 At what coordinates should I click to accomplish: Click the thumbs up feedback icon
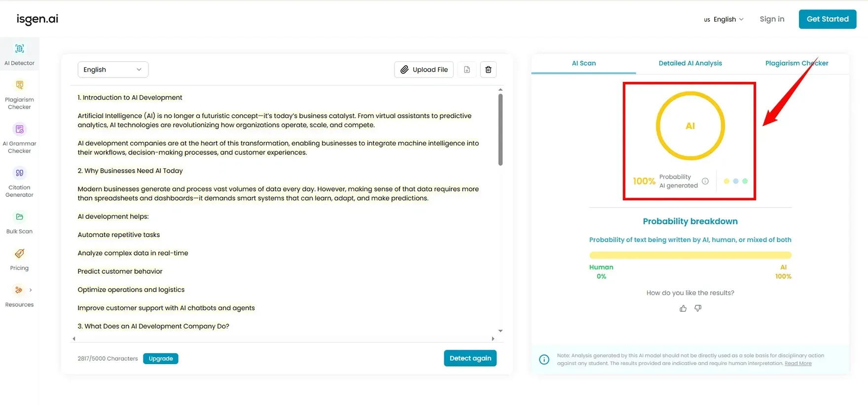pos(683,308)
